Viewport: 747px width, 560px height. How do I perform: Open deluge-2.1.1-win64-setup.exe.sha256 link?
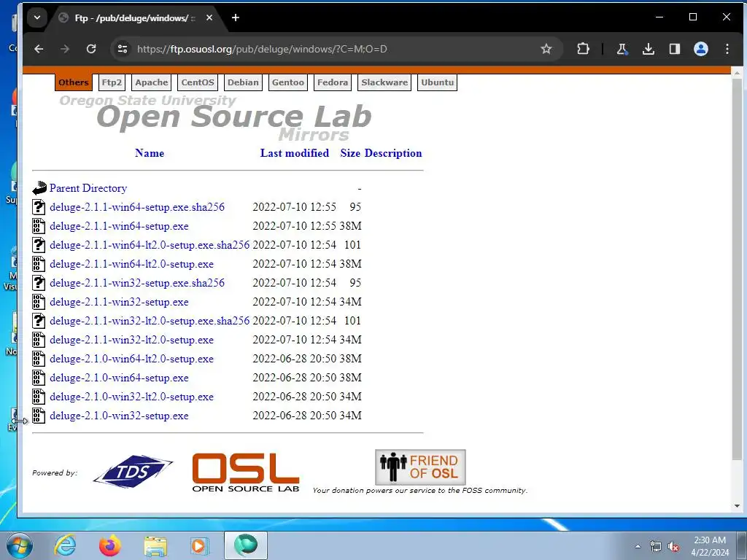click(137, 207)
